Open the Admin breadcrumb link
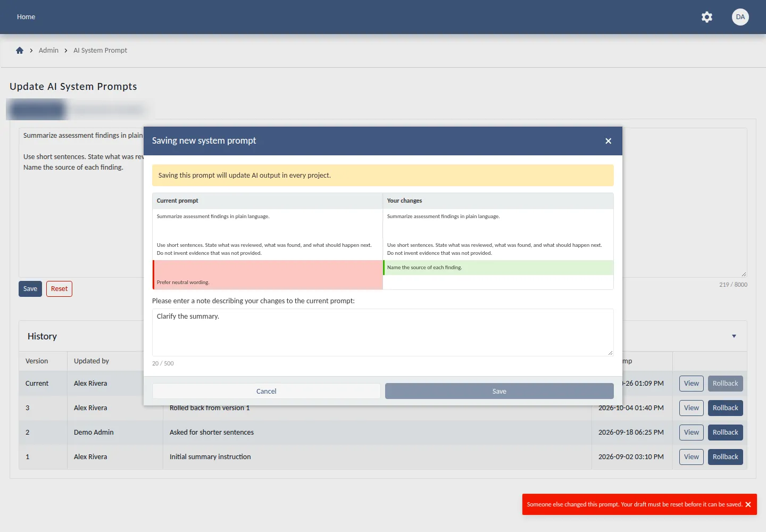Viewport: 766px width, 532px height. (x=48, y=51)
